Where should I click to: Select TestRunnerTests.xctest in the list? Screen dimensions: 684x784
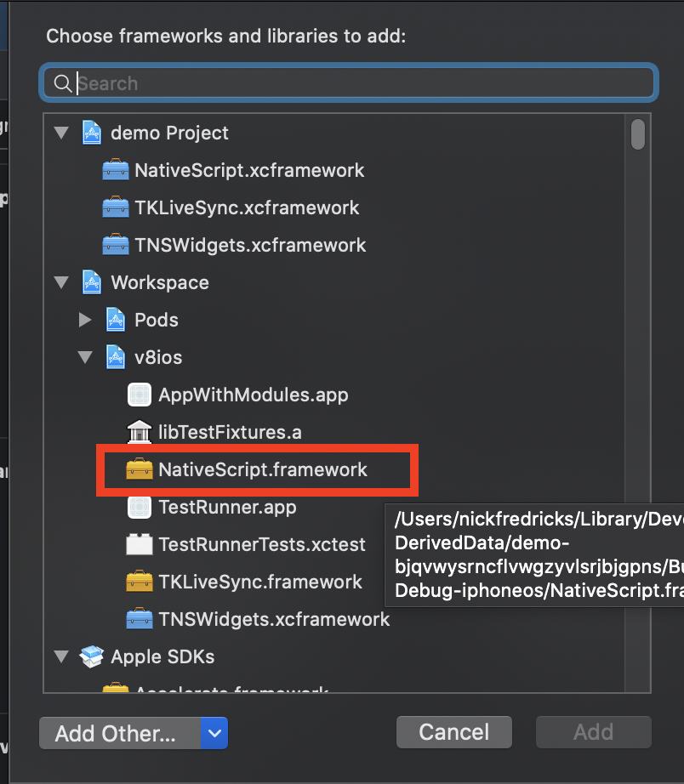coord(262,545)
